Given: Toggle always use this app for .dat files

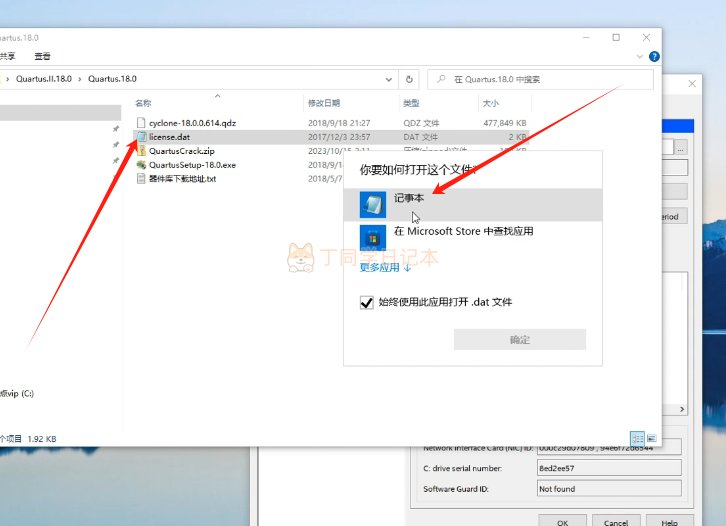Looking at the screenshot, I should 367,302.
